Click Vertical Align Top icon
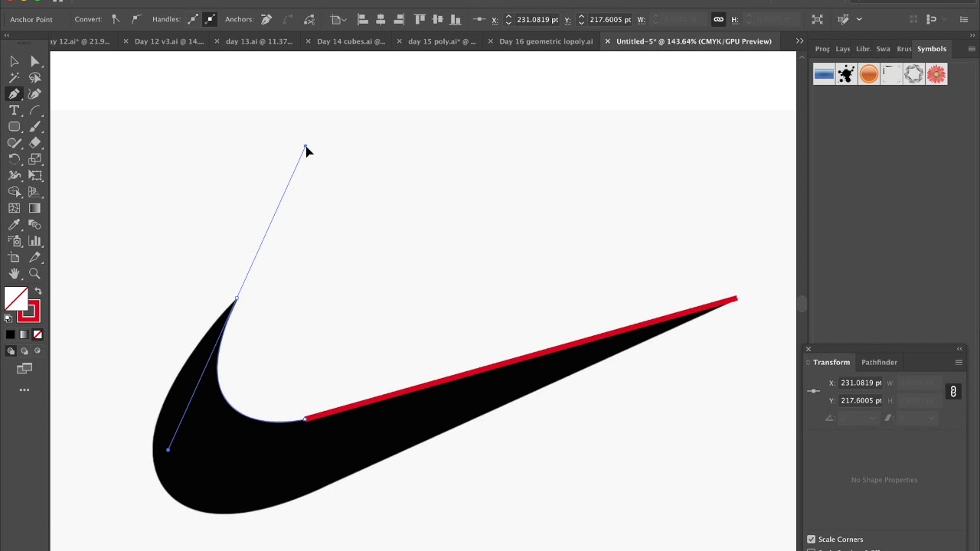 coord(420,19)
